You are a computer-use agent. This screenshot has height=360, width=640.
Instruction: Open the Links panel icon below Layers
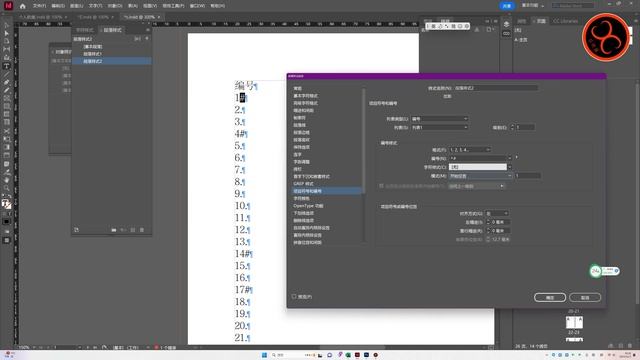tap(506, 34)
